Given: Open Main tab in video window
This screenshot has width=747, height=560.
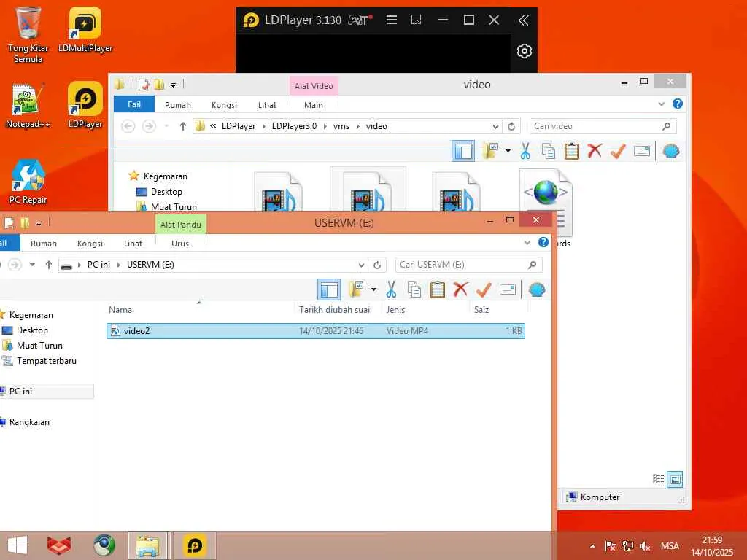Looking at the screenshot, I should tap(314, 105).
